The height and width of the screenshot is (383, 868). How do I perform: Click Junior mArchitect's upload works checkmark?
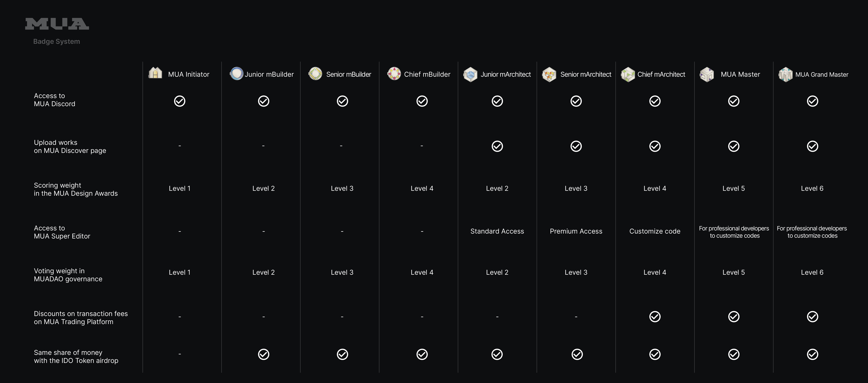tap(497, 146)
